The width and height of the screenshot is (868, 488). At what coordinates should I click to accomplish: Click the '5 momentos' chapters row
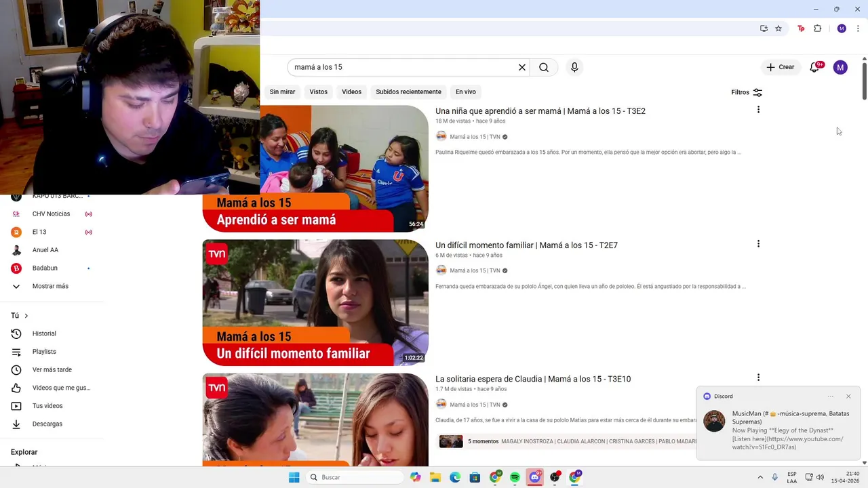(568, 441)
